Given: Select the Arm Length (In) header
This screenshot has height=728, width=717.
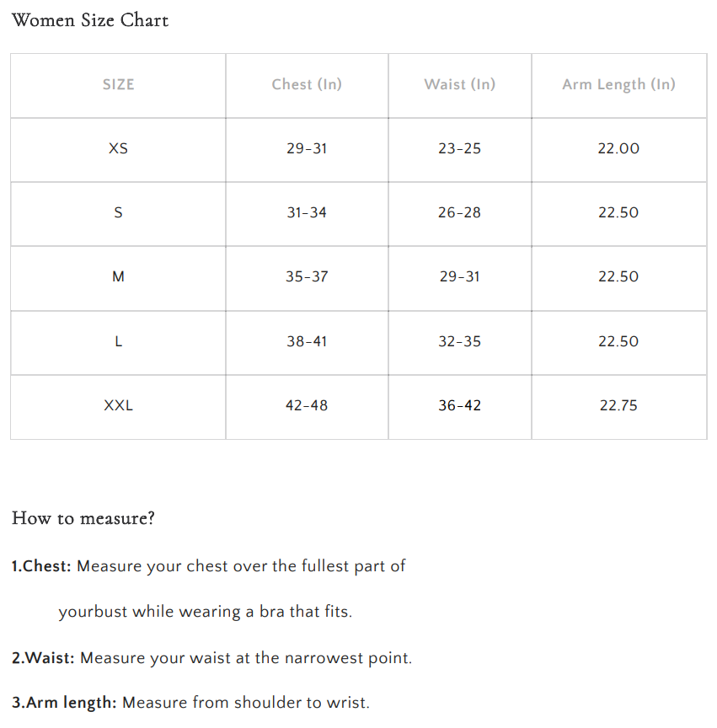Looking at the screenshot, I should tap(618, 84).
